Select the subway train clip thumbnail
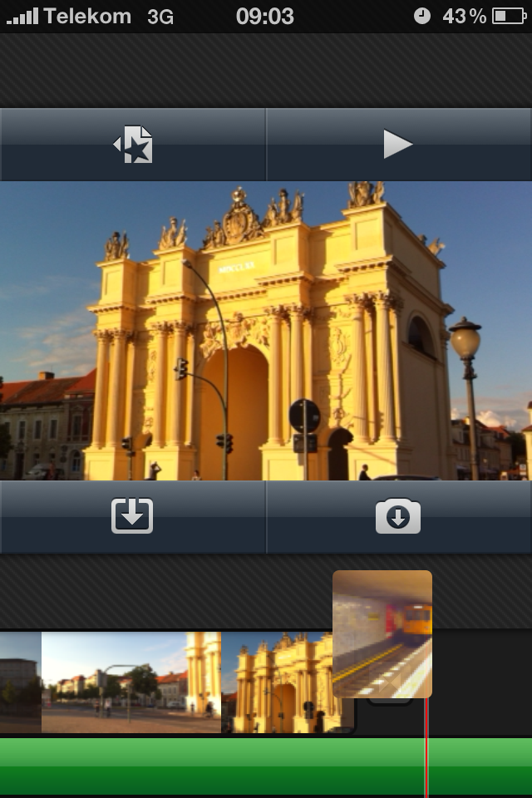 click(382, 634)
